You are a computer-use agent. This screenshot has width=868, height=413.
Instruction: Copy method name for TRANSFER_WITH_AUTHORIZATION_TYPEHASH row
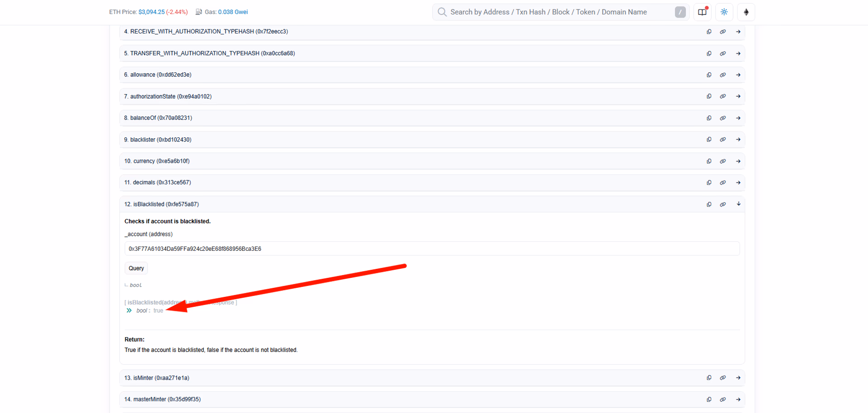click(709, 53)
